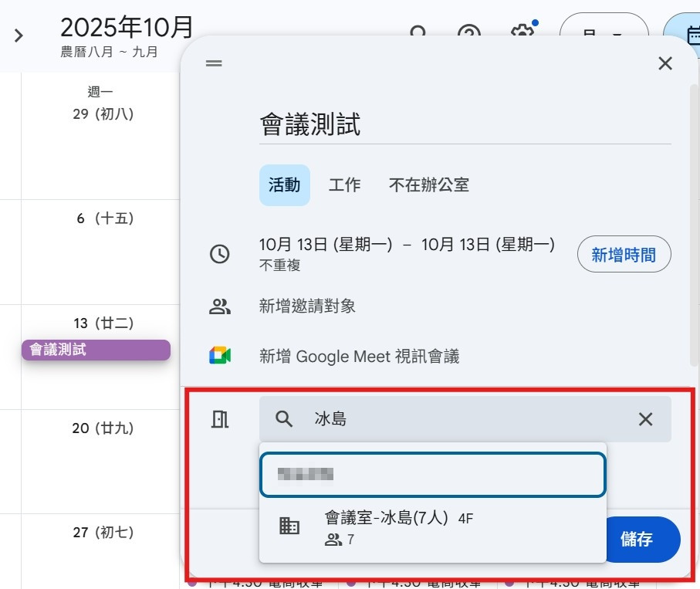700x589 pixels.
Task: Click the end date 10月 13日 (星期一)
Action: [488, 245]
